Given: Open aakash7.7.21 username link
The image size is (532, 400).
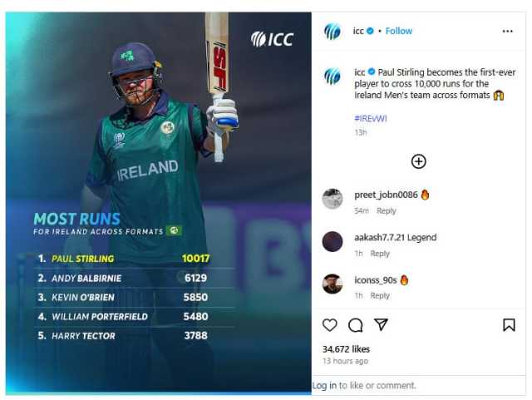Looking at the screenshot, I should [x=379, y=237].
